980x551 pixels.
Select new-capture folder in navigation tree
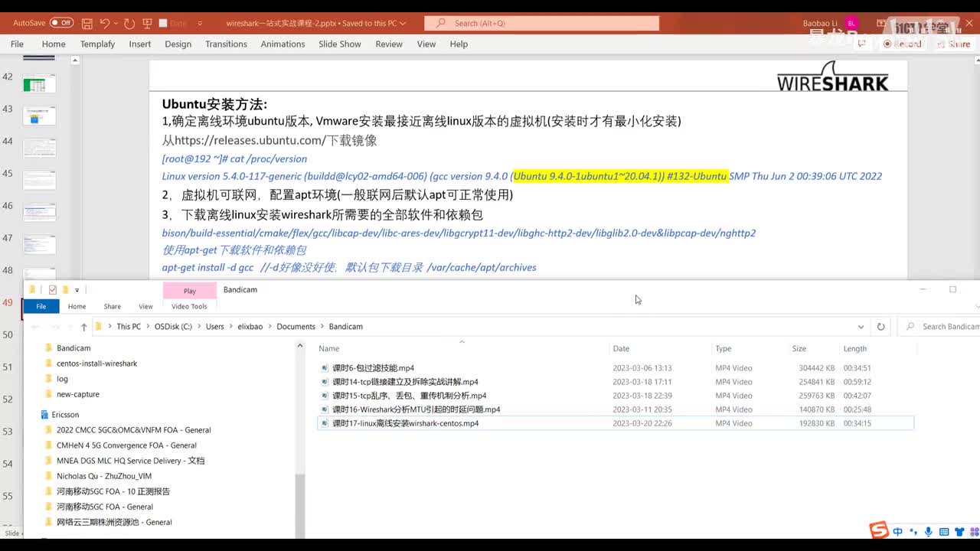pos(78,394)
